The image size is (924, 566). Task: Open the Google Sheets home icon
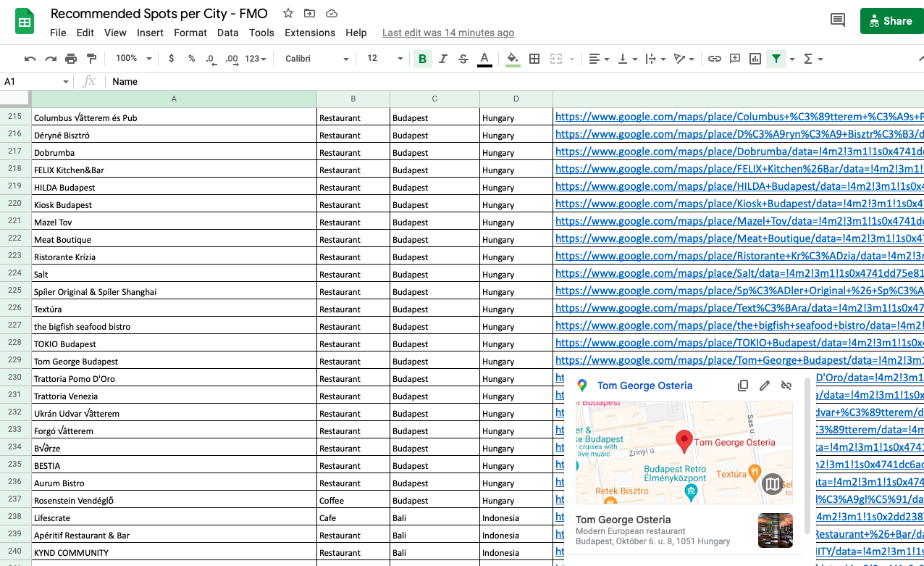[x=25, y=22]
